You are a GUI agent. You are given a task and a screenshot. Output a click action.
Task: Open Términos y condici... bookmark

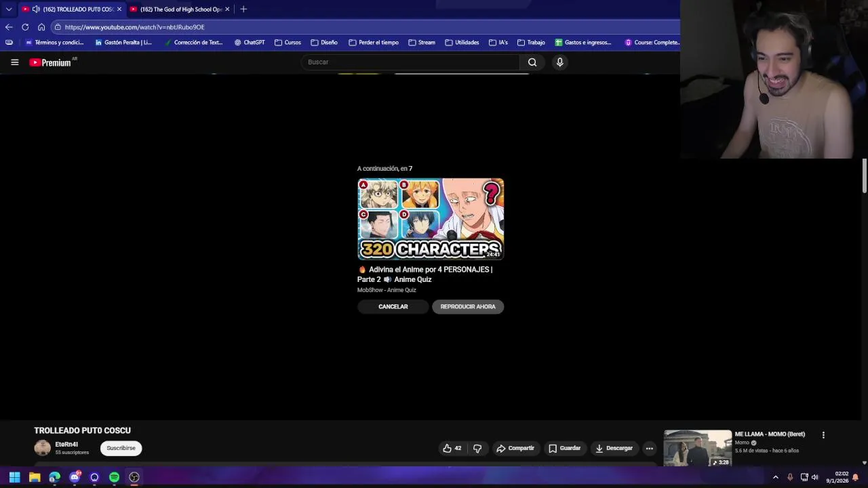pos(54,42)
